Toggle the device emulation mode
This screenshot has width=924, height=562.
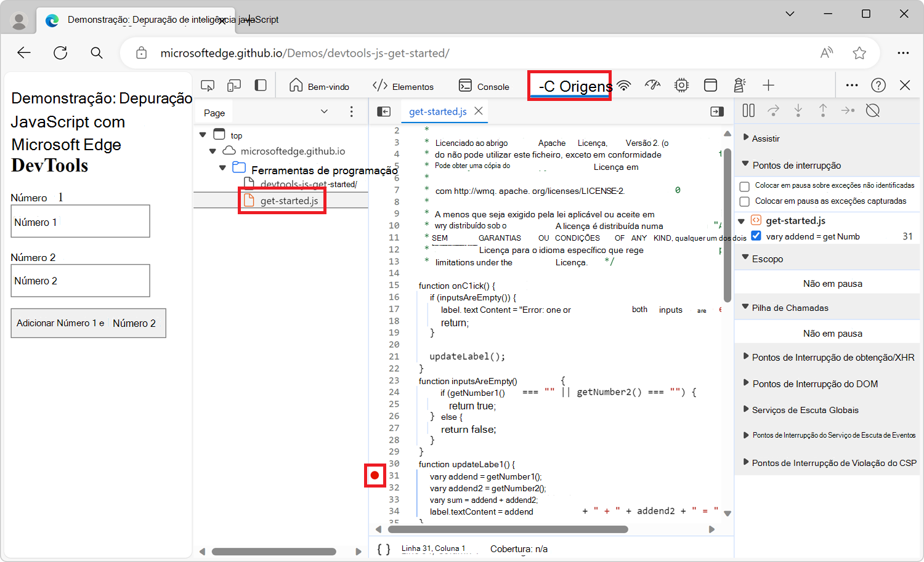(234, 85)
